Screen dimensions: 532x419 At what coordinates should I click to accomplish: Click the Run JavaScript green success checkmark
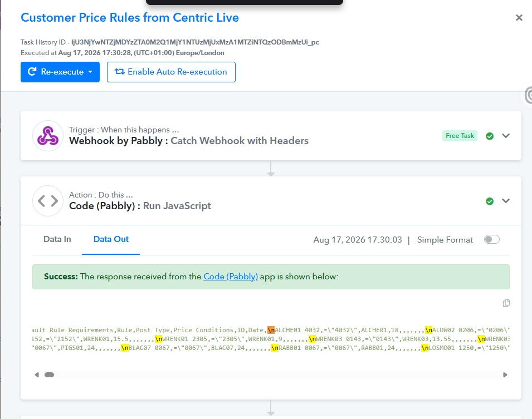click(x=490, y=201)
